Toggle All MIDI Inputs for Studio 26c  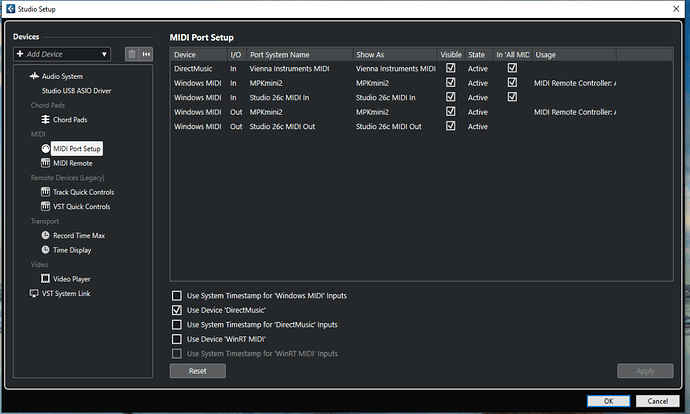tap(512, 97)
